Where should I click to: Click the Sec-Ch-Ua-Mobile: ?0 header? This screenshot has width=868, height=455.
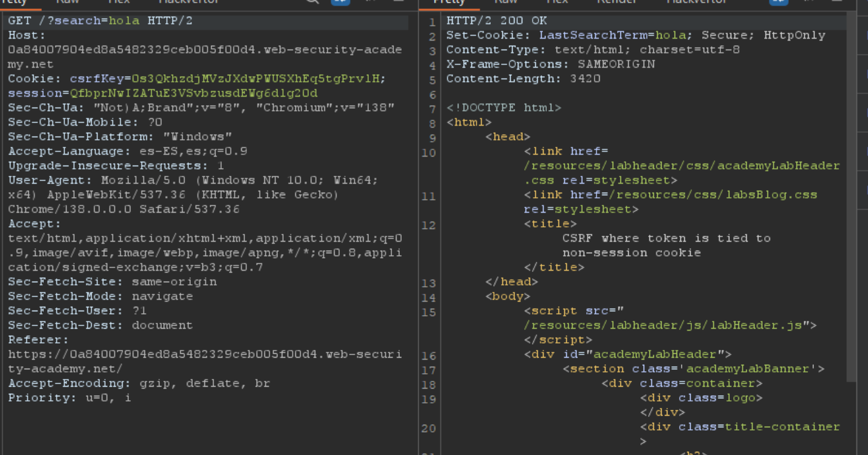pyautogui.click(x=85, y=122)
